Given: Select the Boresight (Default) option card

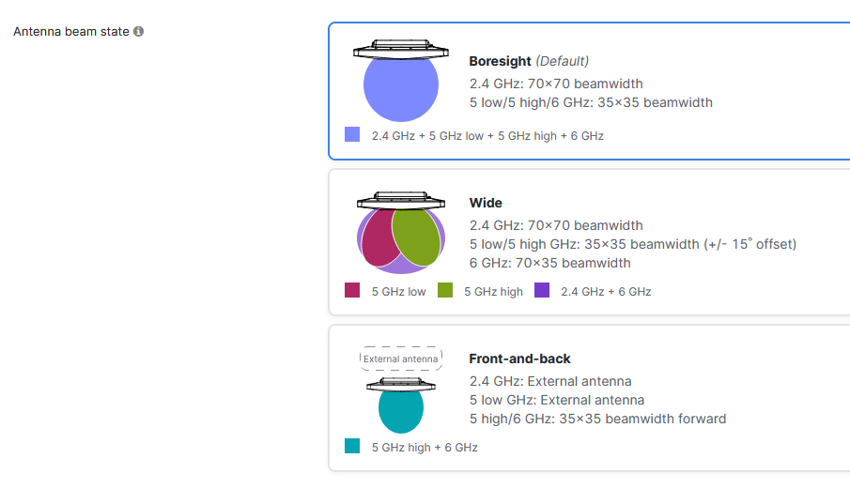Looking at the screenshot, I should (589, 91).
